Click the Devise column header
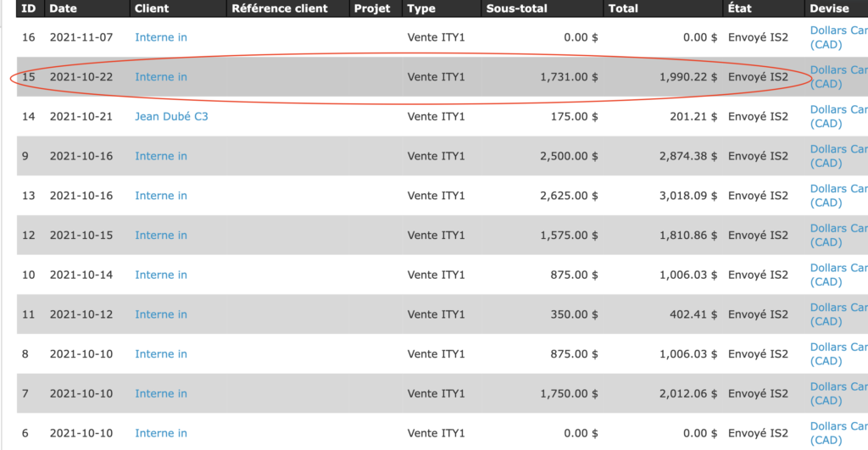This screenshot has height=450, width=868. [829, 8]
